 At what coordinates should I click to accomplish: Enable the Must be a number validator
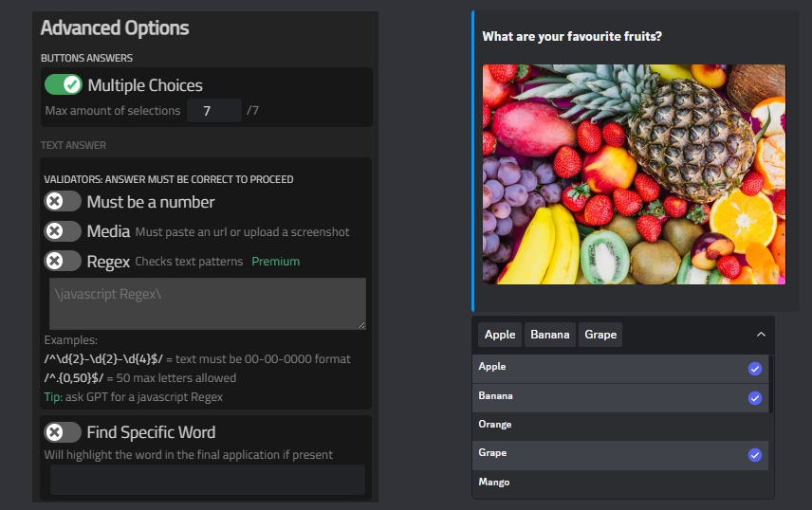[x=63, y=202]
